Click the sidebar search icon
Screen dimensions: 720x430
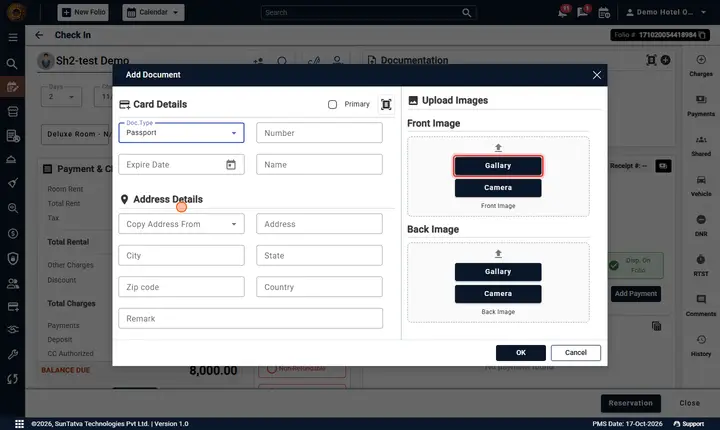click(x=12, y=64)
